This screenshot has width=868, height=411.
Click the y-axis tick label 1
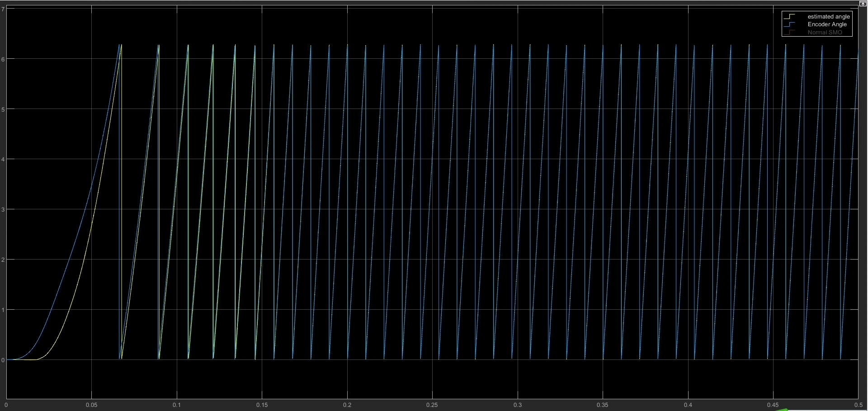(3, 310)
